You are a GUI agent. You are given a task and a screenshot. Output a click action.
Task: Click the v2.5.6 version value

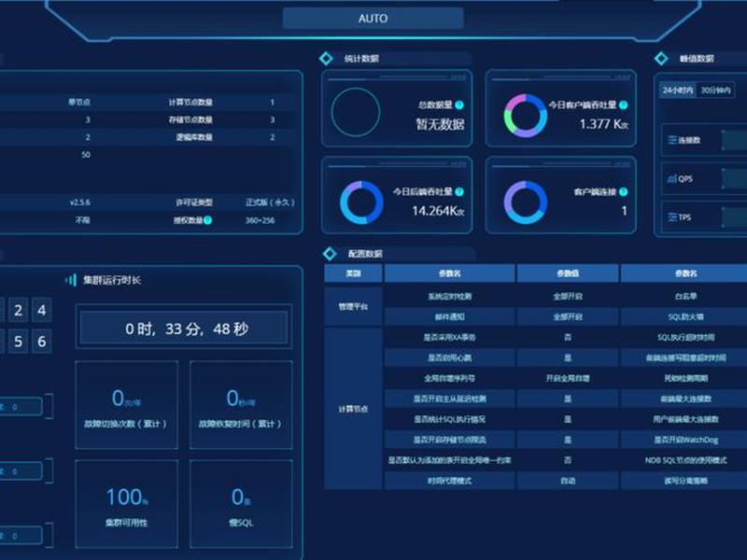click(79, 203)
